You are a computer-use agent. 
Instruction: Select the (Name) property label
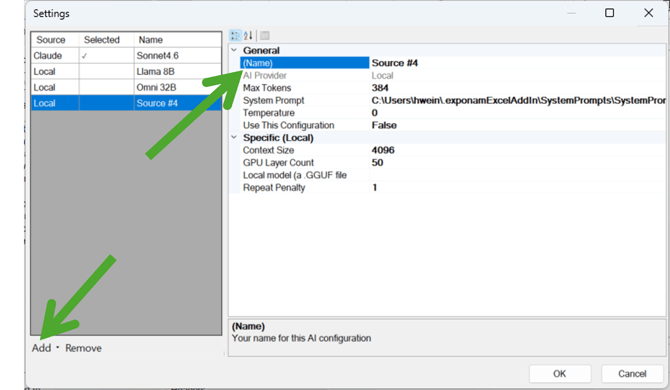(305, 63)
